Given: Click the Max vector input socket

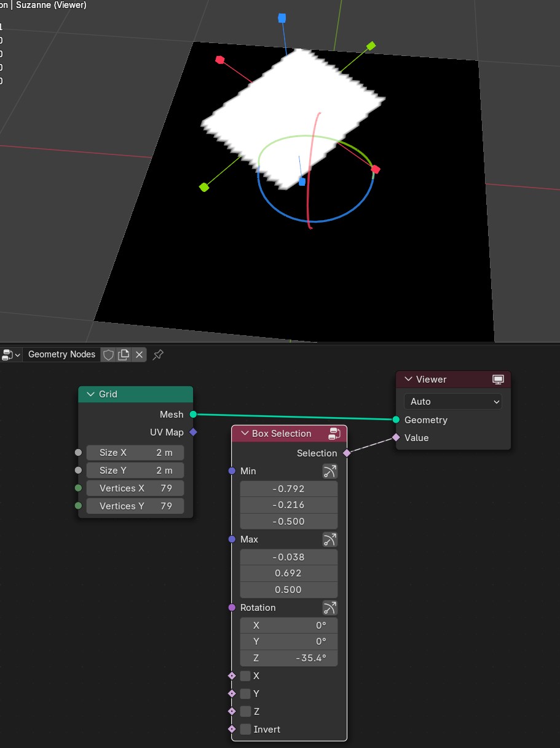Looking at the screenshot, I should (x=232, y=539).
